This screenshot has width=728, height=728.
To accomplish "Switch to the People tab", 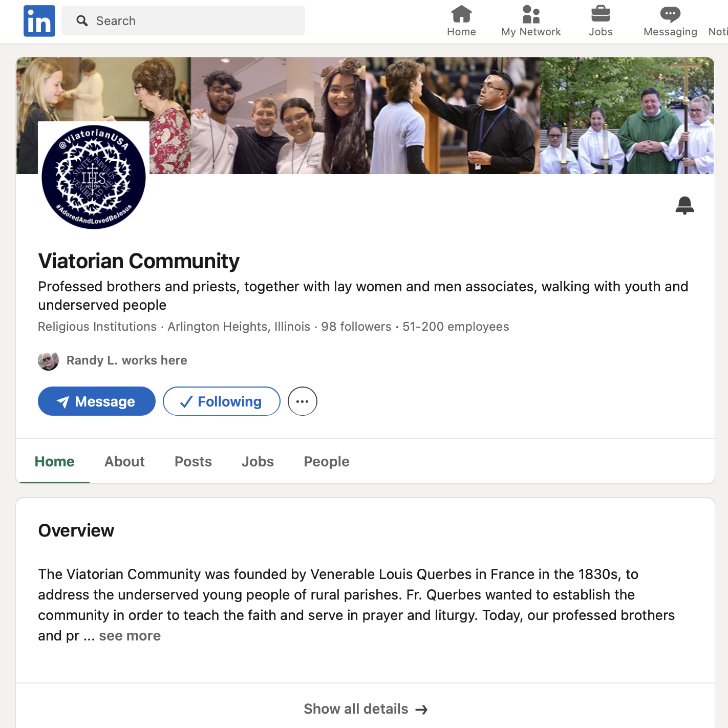I will point(327,462).
